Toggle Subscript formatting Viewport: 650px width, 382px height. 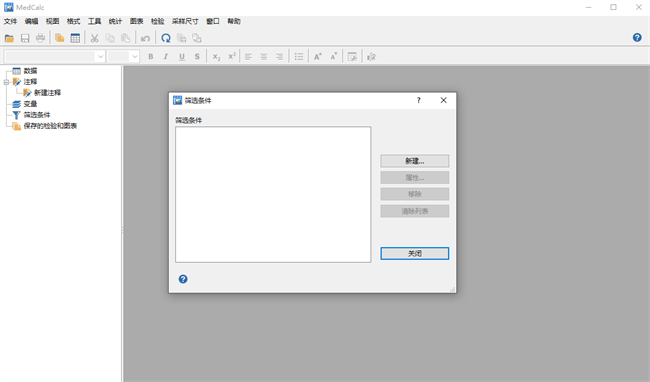pos(216,57)
